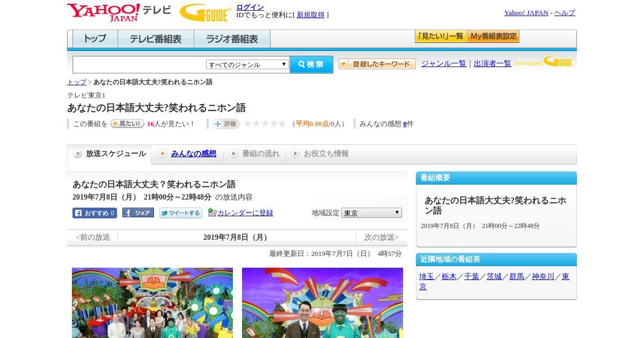
Task: Go to the トップ navigation tab
Action: (95, 39)
